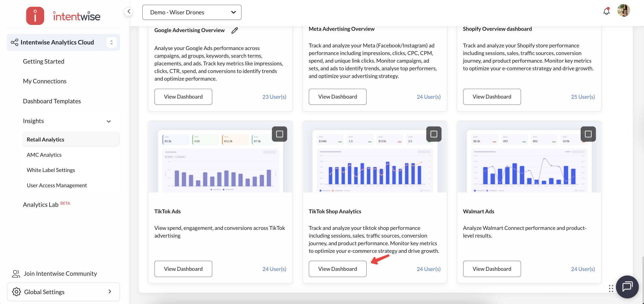The height and width of the screenshot is (304, 644).
Task: Open the Intentwise Analytics Cloud product switcher
Action: point(111,42)
